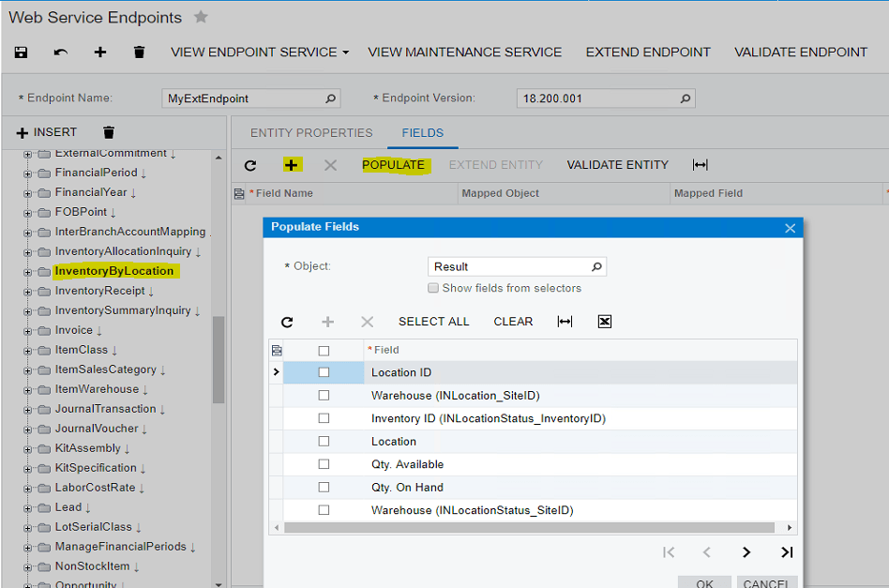Focus the Endpoint Name input field
The width and height of the screenshot is (889, 588).
[251, 98]
